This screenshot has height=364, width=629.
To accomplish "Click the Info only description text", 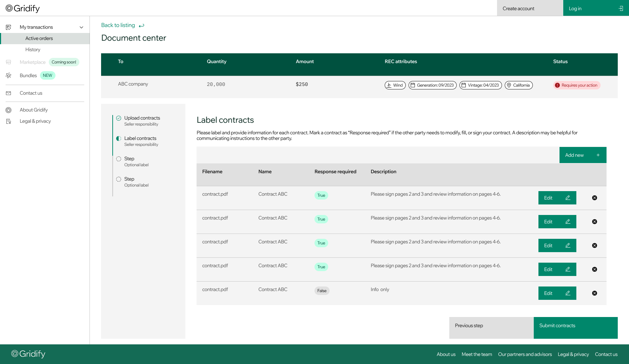I will coord(380,289).
